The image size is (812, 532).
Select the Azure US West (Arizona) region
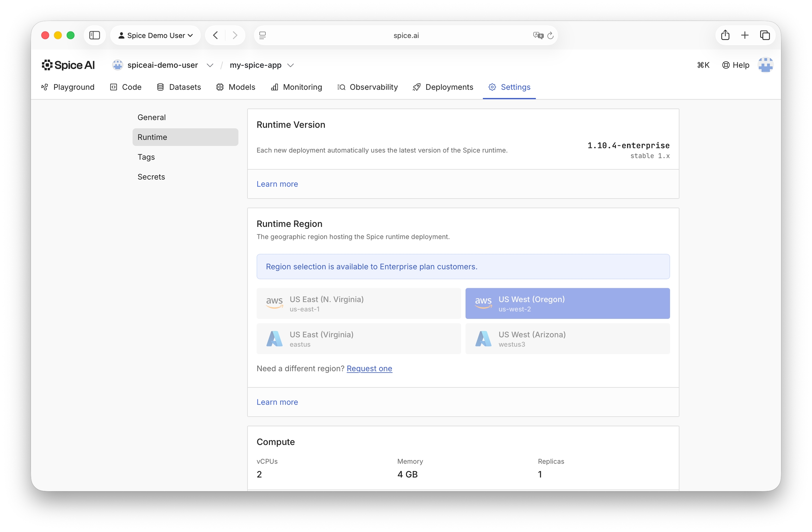(567, 339)
